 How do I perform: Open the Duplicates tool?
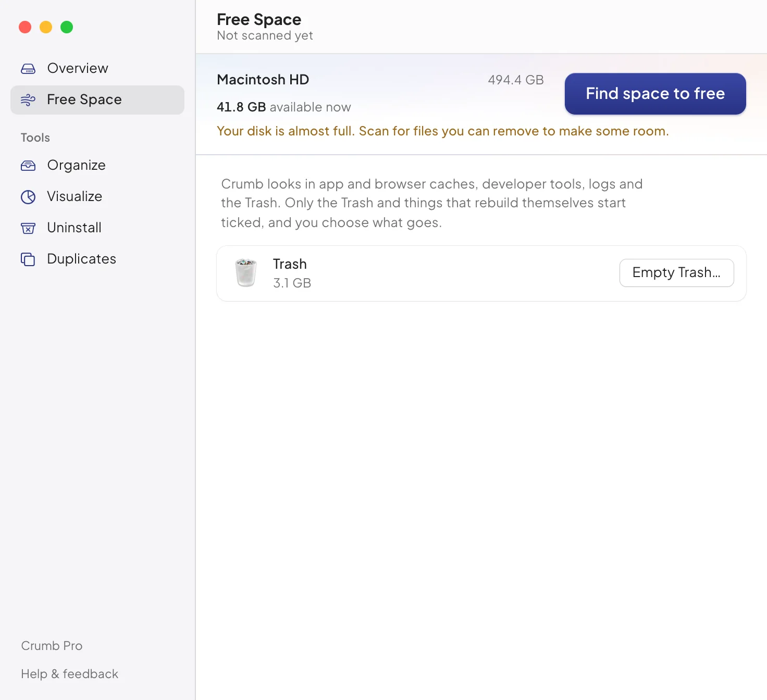click(97, 259)
